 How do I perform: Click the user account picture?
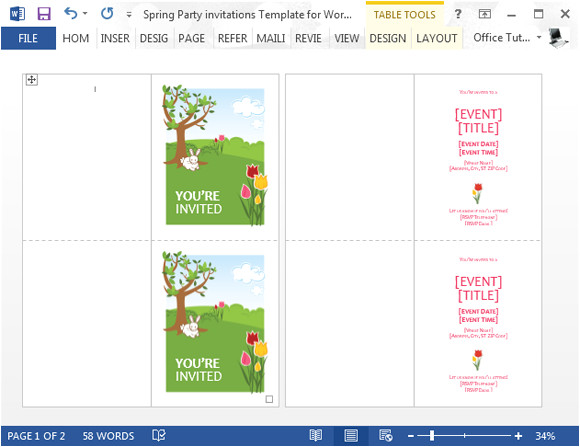coord(558,37)
